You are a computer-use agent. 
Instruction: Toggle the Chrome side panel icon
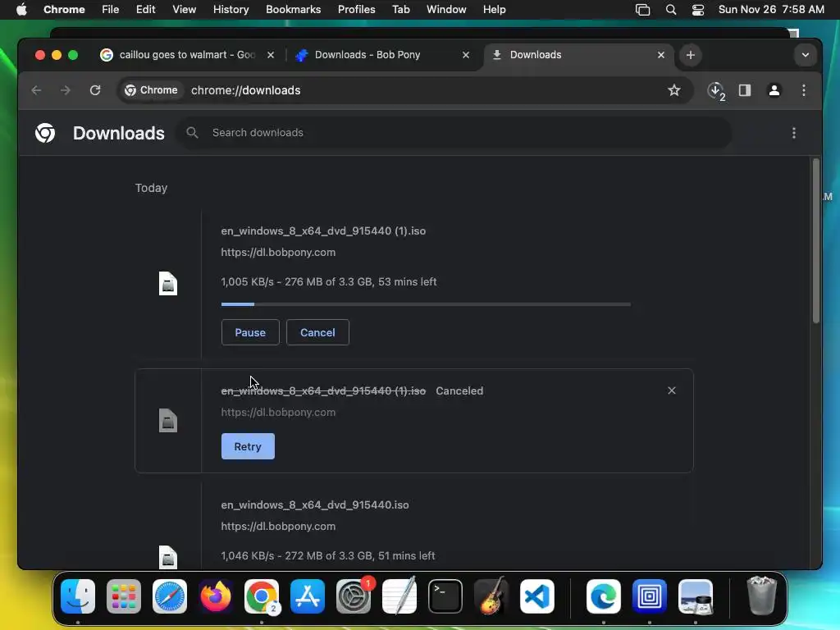[745, 90]
